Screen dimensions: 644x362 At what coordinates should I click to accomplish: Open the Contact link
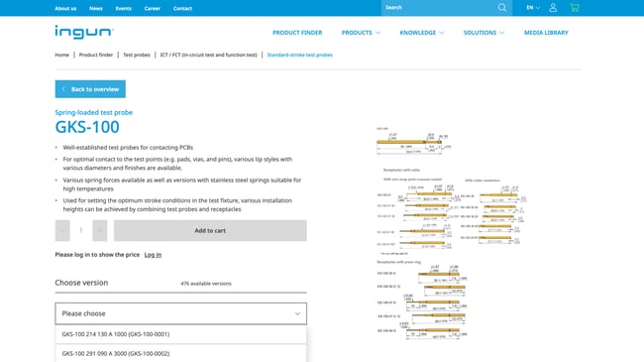(182, 8)
